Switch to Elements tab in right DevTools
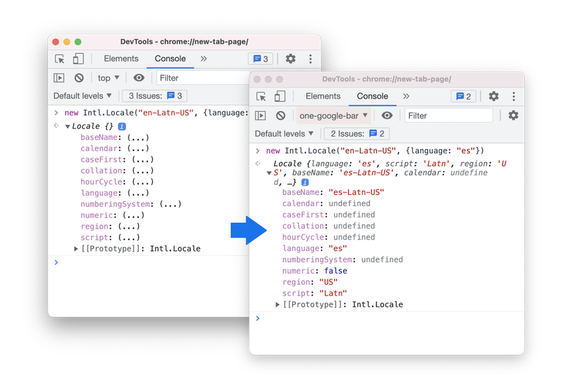 (323, 96)
